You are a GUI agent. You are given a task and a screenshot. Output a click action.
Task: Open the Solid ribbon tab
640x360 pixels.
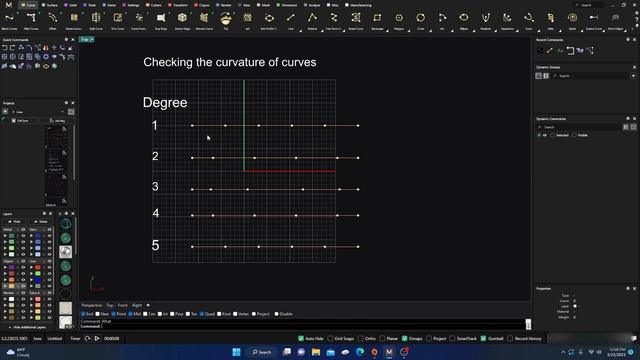71,5
